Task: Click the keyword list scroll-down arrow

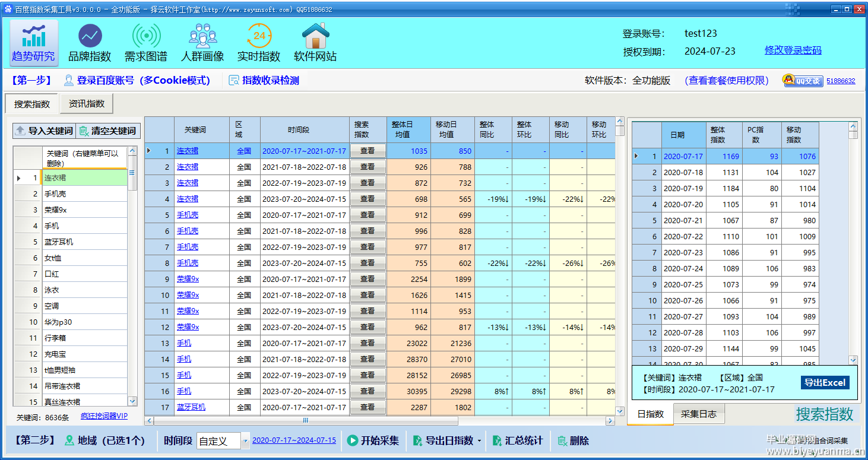Action: tap(132, 401)
